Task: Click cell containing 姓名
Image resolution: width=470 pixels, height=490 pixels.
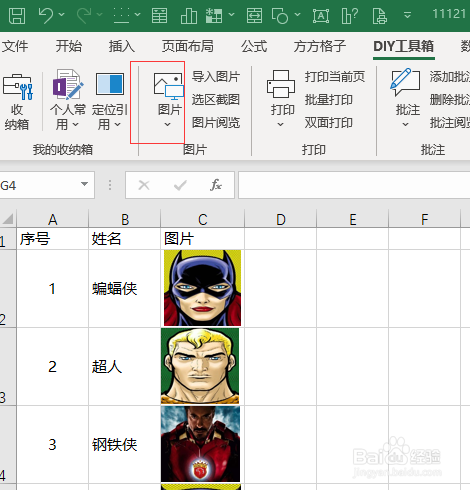Action: [125, 239]
